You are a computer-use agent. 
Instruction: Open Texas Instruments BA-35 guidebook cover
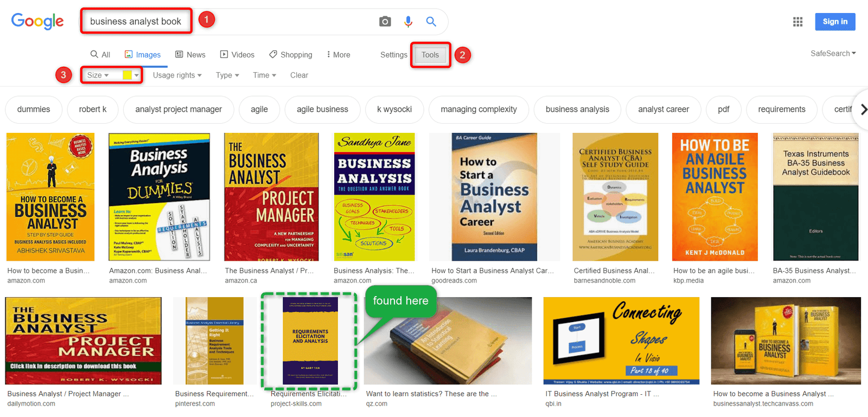(816, 197)
